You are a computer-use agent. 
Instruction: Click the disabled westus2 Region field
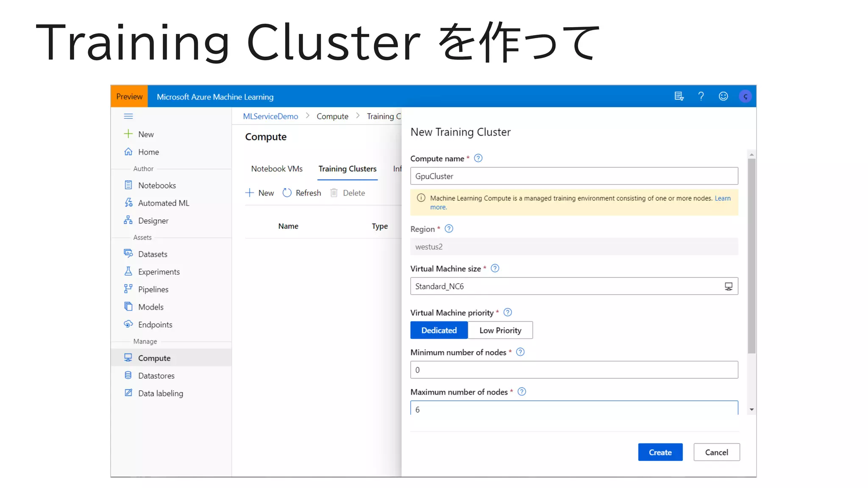[x=574, y=247]
